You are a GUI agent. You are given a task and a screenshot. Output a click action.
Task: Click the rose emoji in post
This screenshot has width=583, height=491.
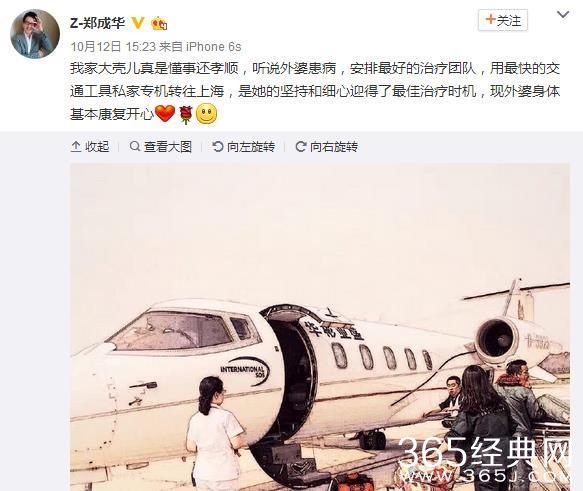[x=186, y=114]
